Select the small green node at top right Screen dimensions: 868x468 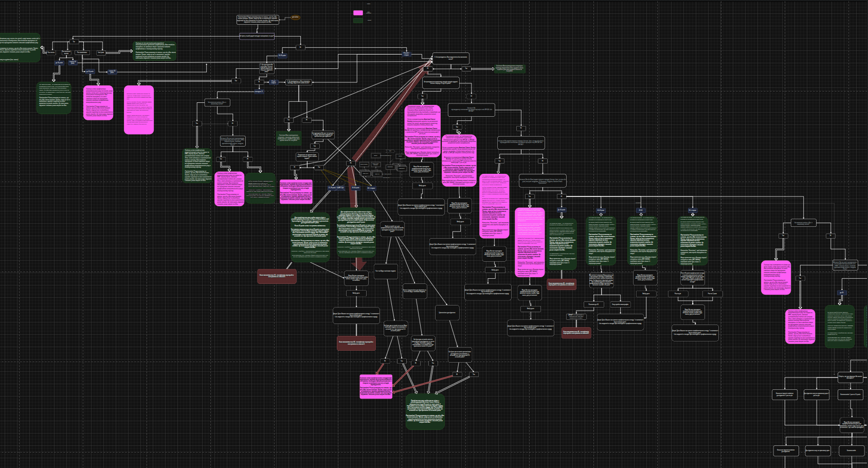(x=510, y=68)
